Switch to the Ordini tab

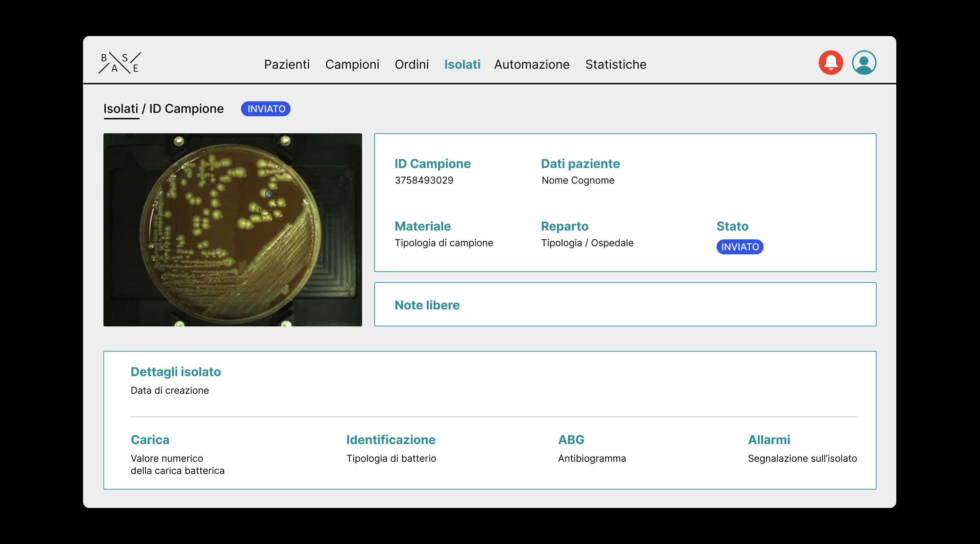pos(412,64)
